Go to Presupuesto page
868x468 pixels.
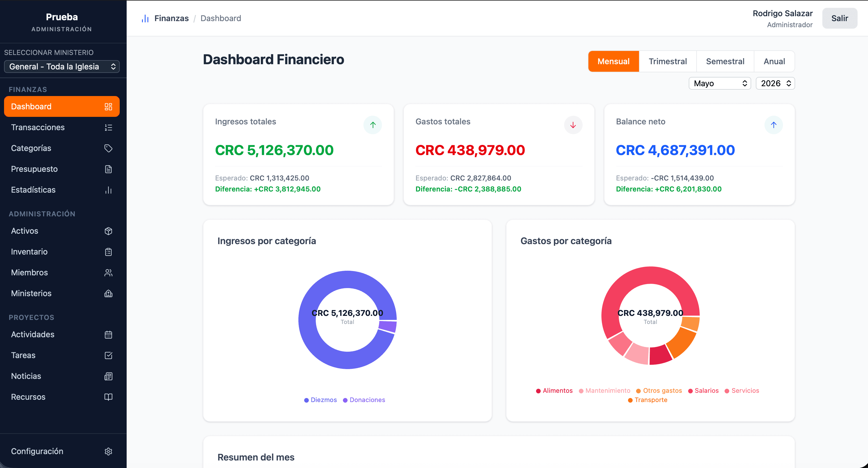[x=62, y=169]
